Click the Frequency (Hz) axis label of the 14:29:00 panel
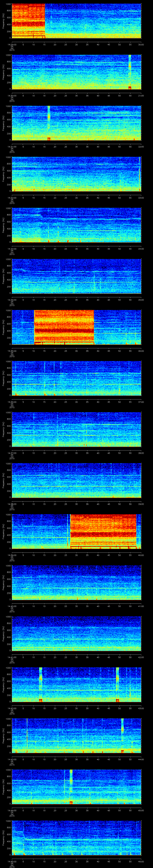 (3, 21)
